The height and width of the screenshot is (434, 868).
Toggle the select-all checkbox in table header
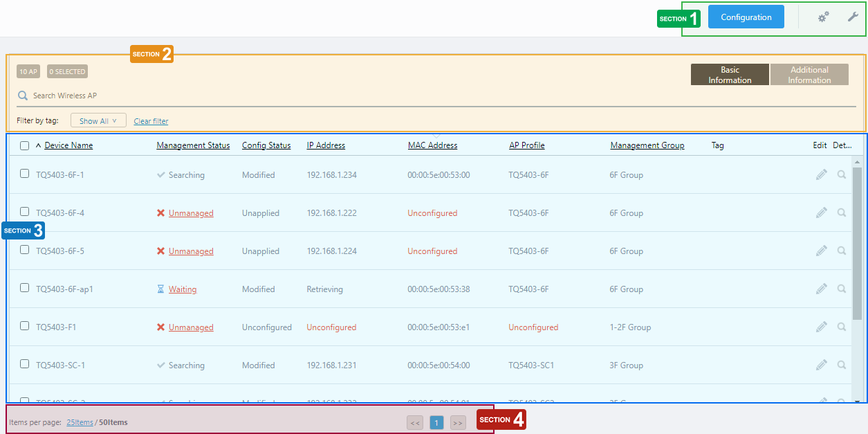click(25, 146)
